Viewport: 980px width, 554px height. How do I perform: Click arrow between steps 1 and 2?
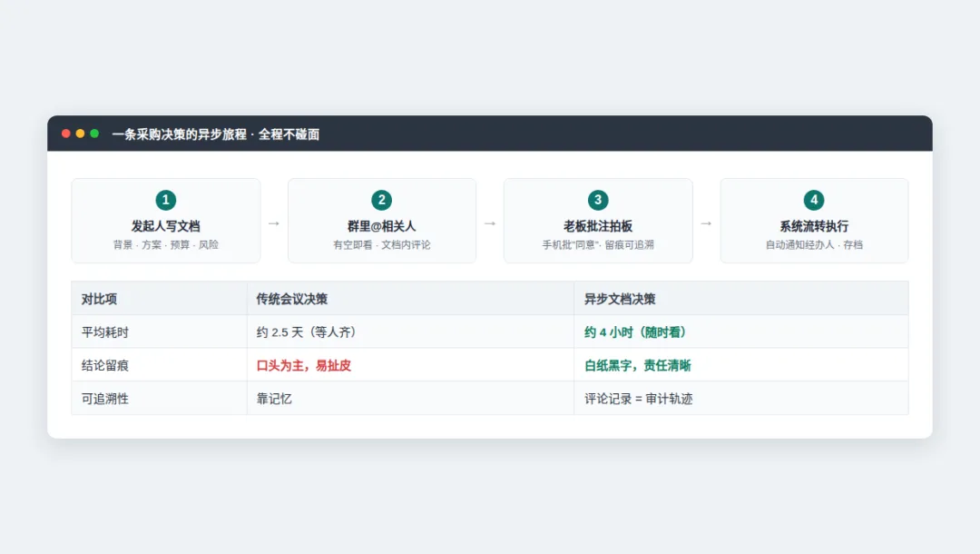tap(274, 223)
